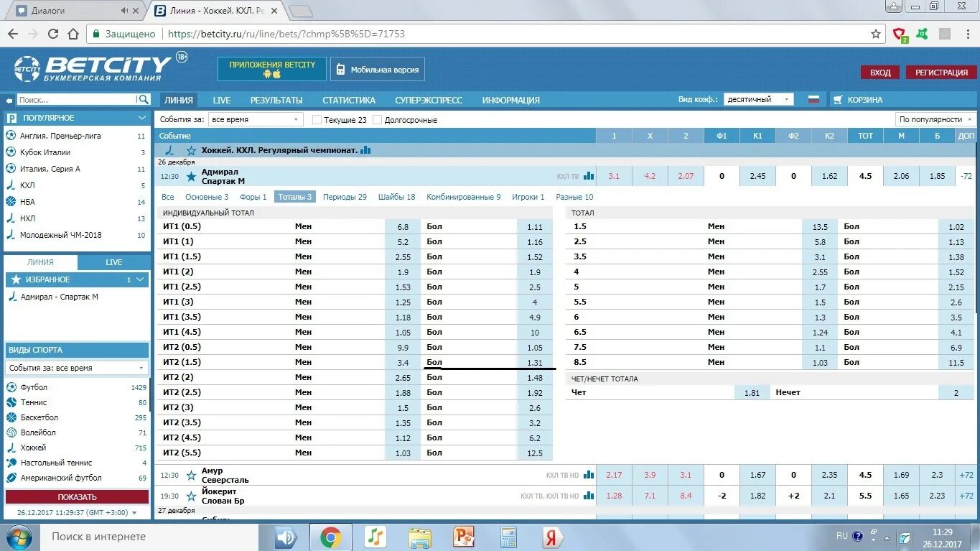Open sidebar События за: все время dropdown
This screenshot has height=551, width=980.
77,368
